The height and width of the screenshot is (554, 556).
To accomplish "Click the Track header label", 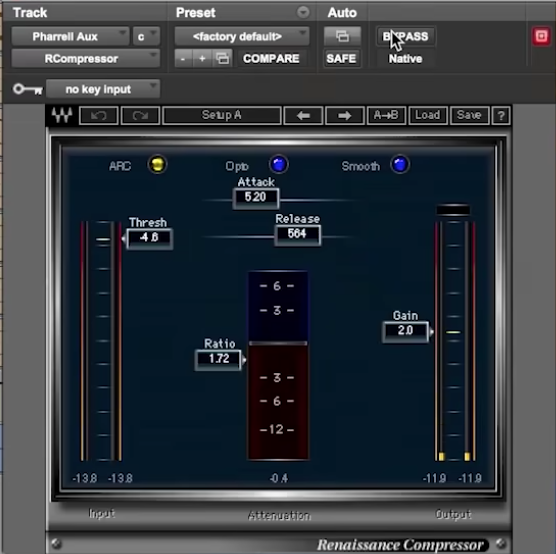I will [x=30, y=13].
